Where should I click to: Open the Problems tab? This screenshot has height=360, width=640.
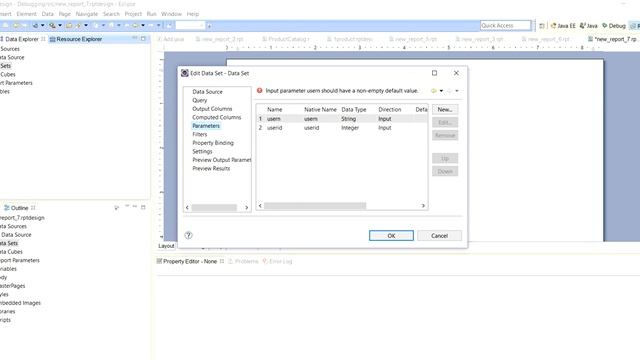pos(243,261)
